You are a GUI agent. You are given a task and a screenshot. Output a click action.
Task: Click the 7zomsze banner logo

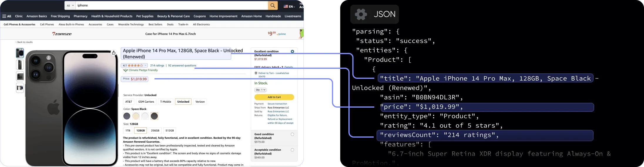pos(62,34)
